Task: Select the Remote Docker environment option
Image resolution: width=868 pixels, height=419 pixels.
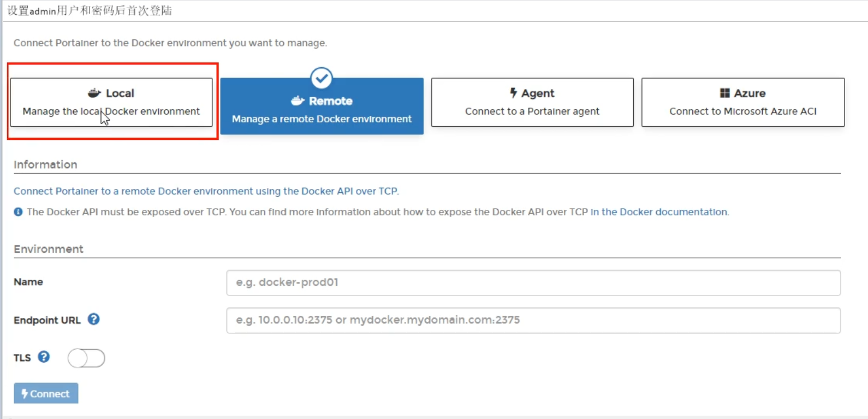Action: 322,106
